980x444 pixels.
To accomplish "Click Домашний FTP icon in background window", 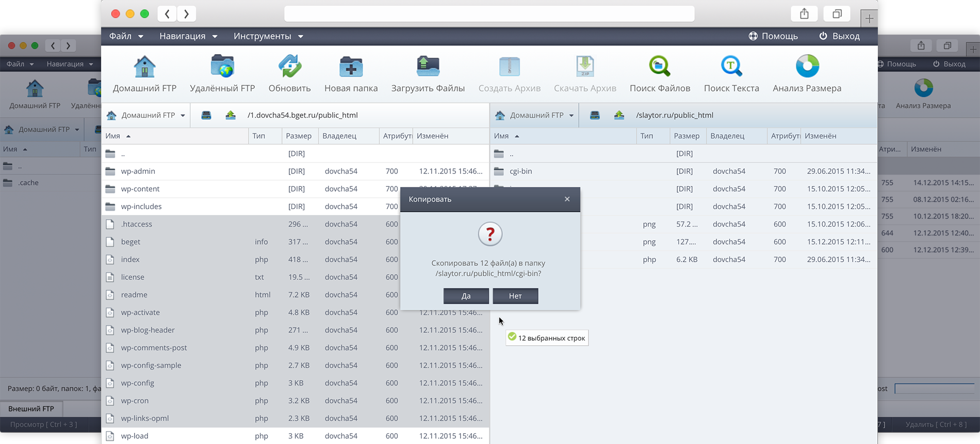I will click(35, 88).
